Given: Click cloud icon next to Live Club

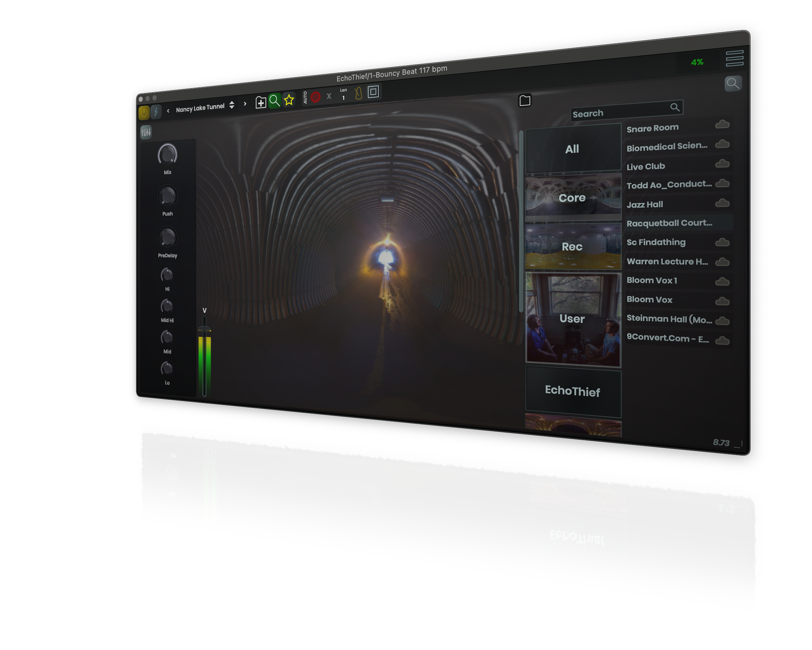Looking at the screenshot, I should [722, 164].
